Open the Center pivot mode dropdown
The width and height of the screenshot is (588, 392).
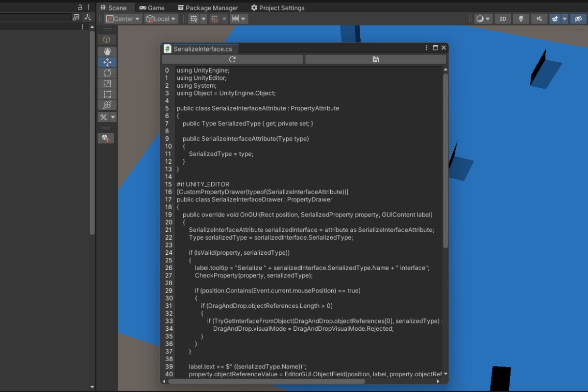(123, 19)
